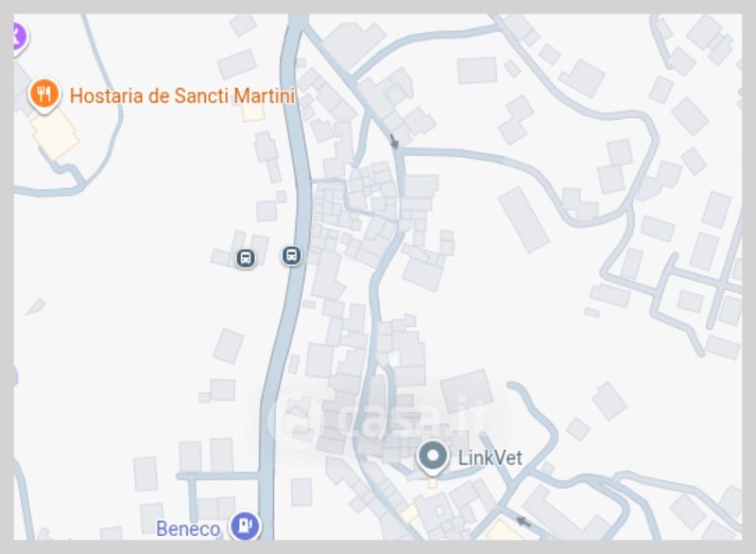Viewport: 756px width, 554px height.
Task: Select the small yellow building beneath the Martini label
Action: pyautogui.click(x=253, y=112)
